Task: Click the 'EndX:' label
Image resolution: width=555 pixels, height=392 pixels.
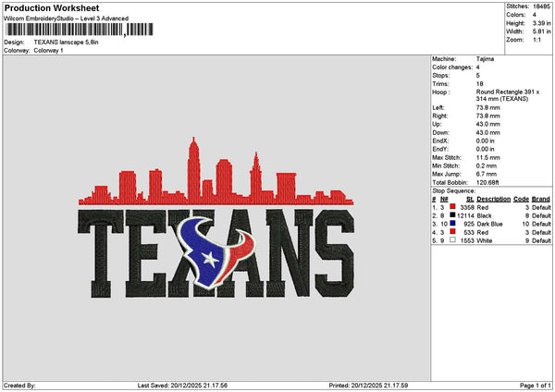Action: point(440,141)
